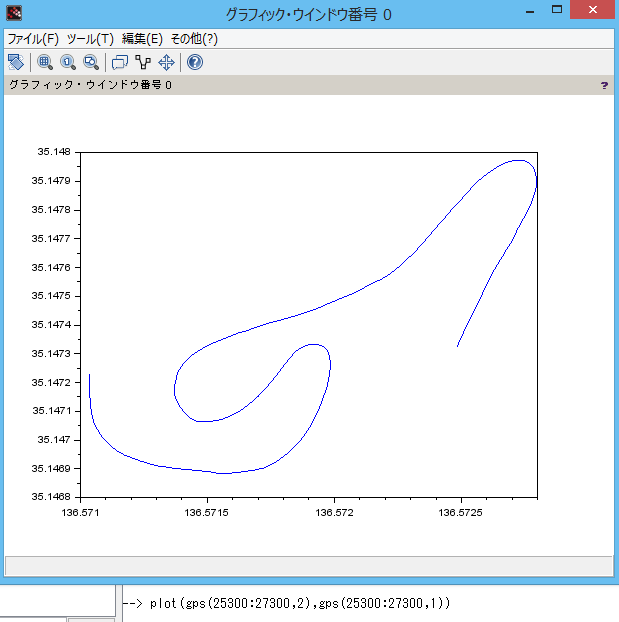Image resolution: width=619 pixels, height=622 pixels.
Task: Open the ファイル(F) menu
Action: [33, 39]
